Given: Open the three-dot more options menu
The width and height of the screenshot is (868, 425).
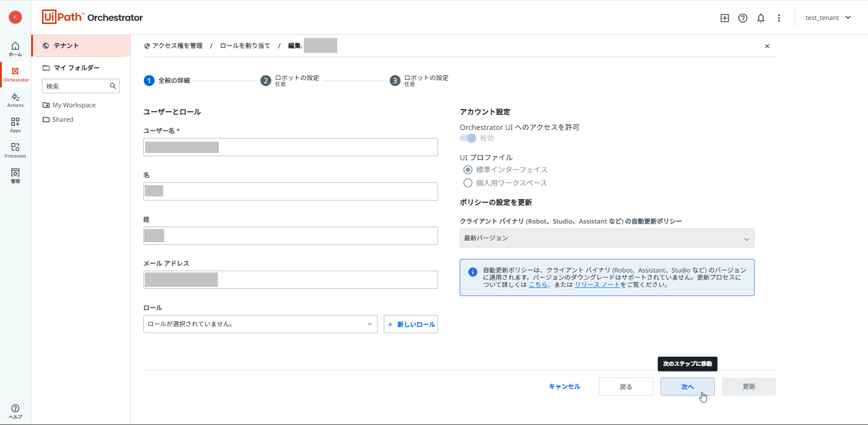Looking at the screenshot, I should [x=779, y=18].
